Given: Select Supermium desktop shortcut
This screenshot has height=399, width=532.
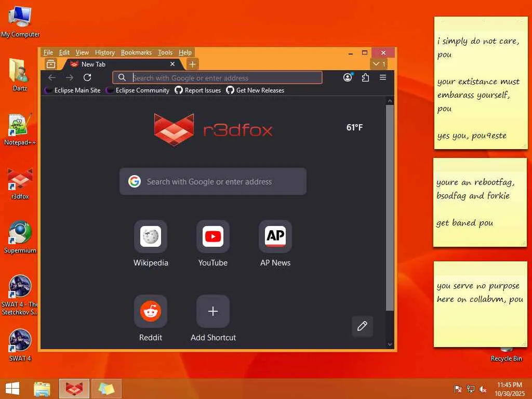Looking at the screenshot, I should (20, 237).
